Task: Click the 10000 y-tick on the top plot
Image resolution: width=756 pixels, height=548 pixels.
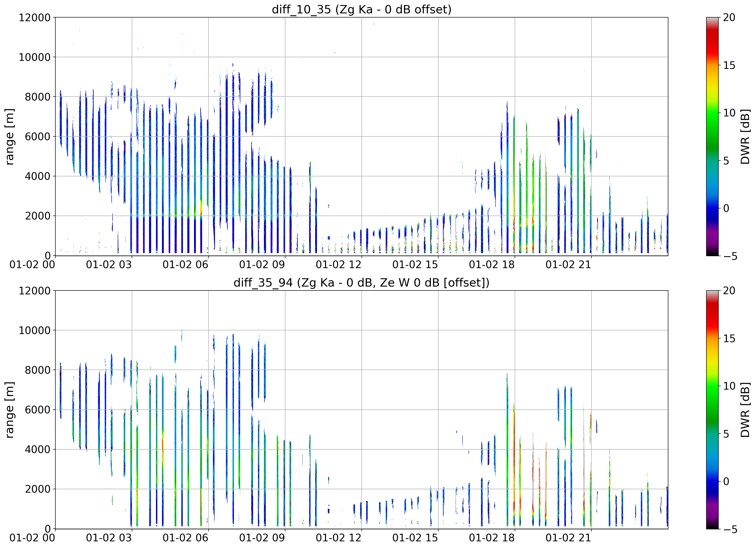Action: pyautogui.click(x=35, y=57)
